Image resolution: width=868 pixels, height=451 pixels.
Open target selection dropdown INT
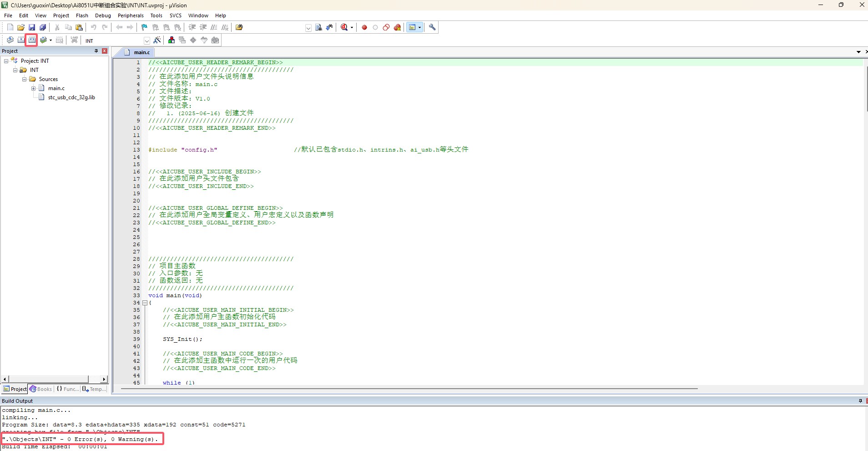point(147,41)
